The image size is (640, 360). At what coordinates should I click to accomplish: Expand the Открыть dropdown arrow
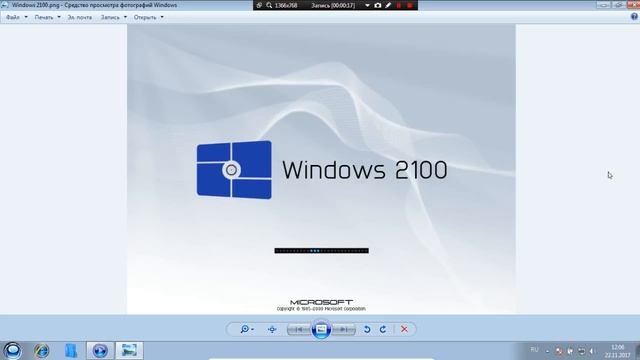pyautogui.click(x=162, y=17)
